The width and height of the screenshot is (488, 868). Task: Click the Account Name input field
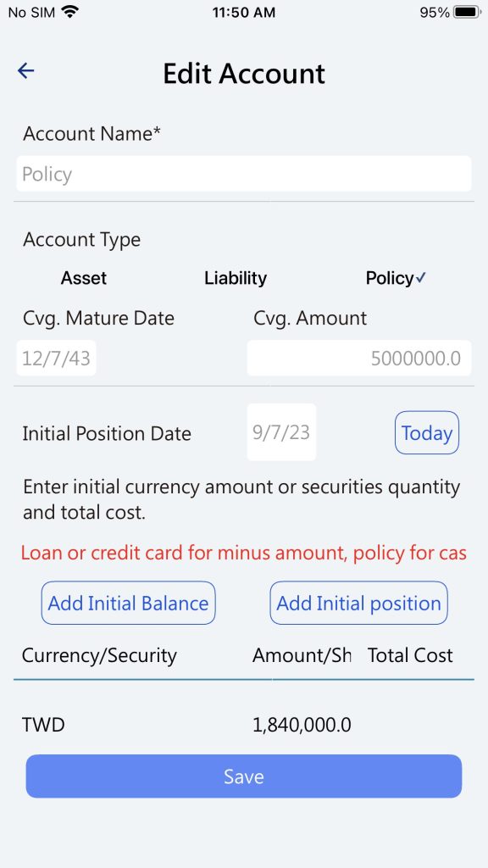coord(243,174)
